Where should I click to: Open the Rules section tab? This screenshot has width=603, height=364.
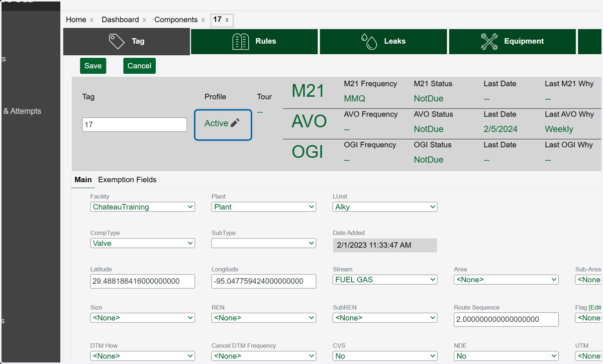pos(254,41)
